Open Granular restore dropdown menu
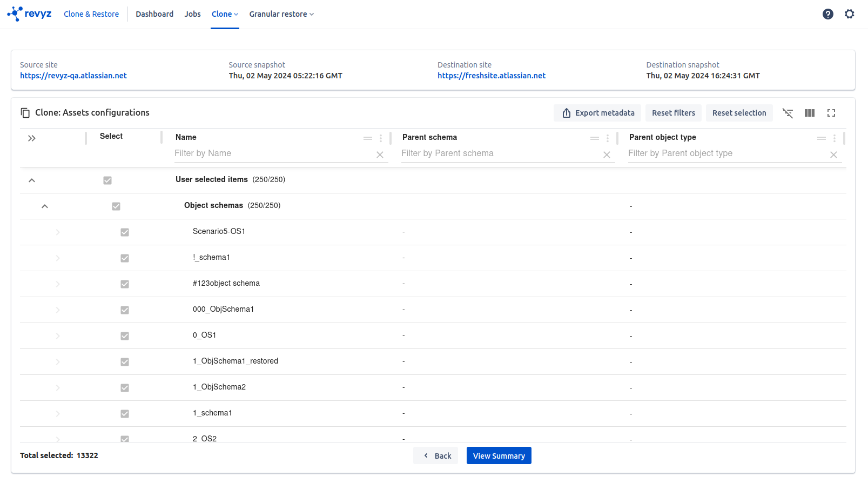 [281, 14]
